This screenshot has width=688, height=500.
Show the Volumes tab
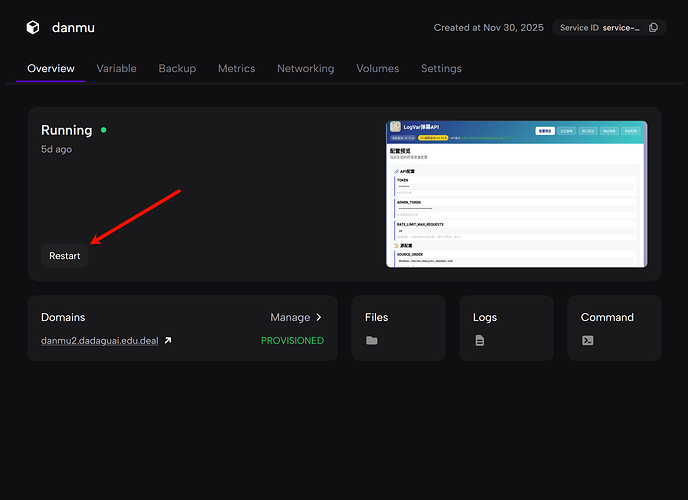[377, 69]
